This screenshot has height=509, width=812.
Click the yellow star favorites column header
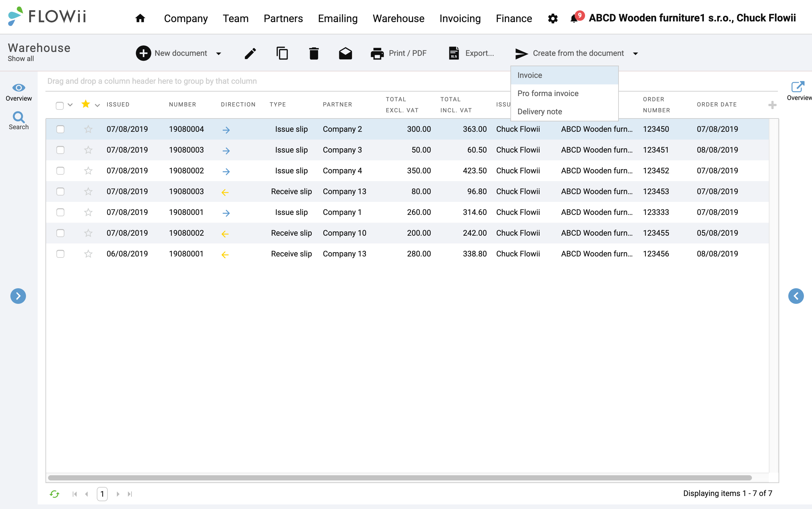click(x=86, y=104)
